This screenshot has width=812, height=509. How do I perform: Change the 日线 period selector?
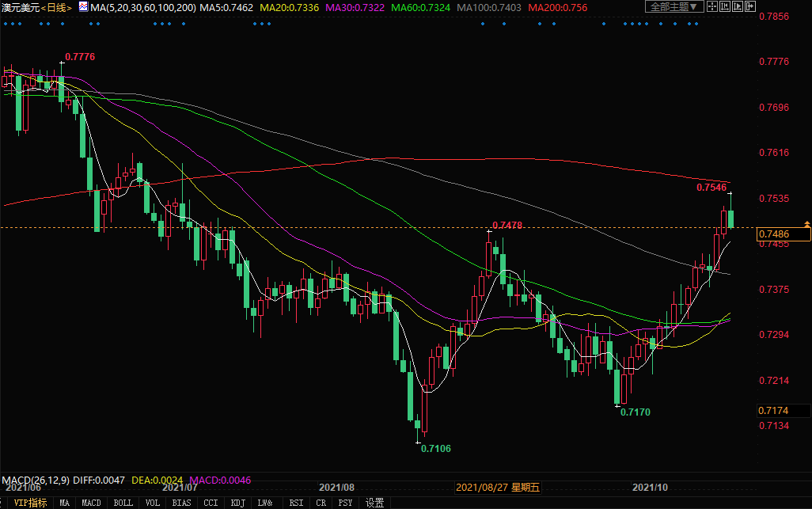pos(56,7)
